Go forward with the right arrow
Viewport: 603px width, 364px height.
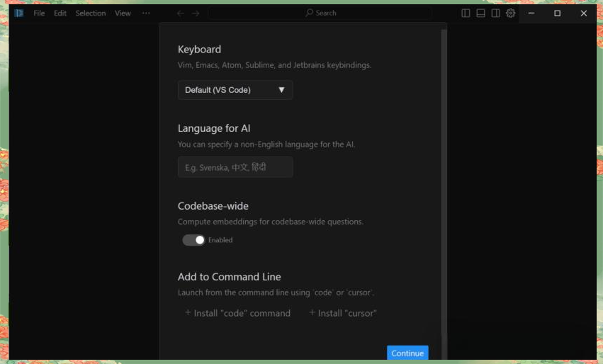coord(196,13)
